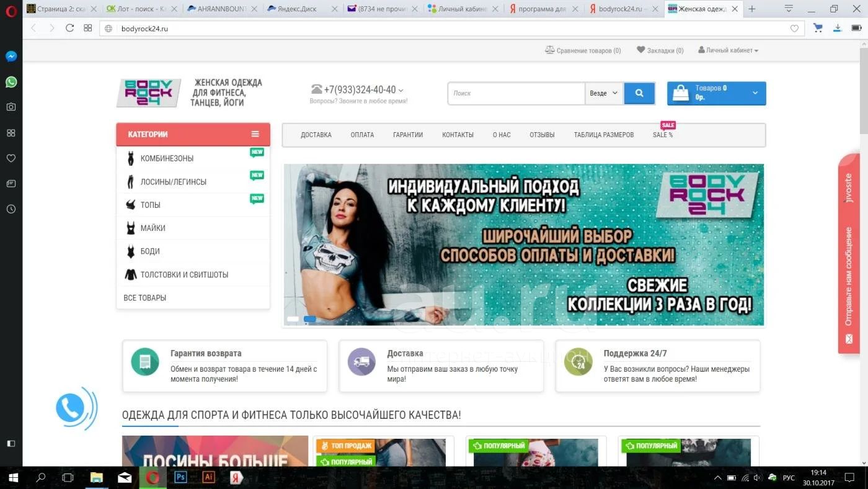
Task: Toggle Opera sidebar panel button at bottom
Action: coord(11,444)
